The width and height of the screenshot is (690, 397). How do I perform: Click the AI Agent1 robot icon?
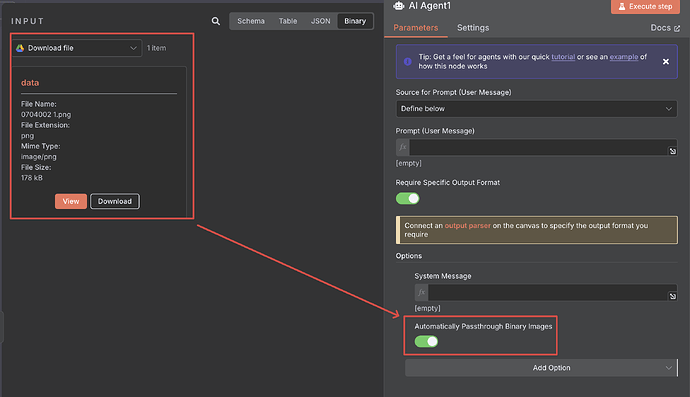[x=399, y=6]
